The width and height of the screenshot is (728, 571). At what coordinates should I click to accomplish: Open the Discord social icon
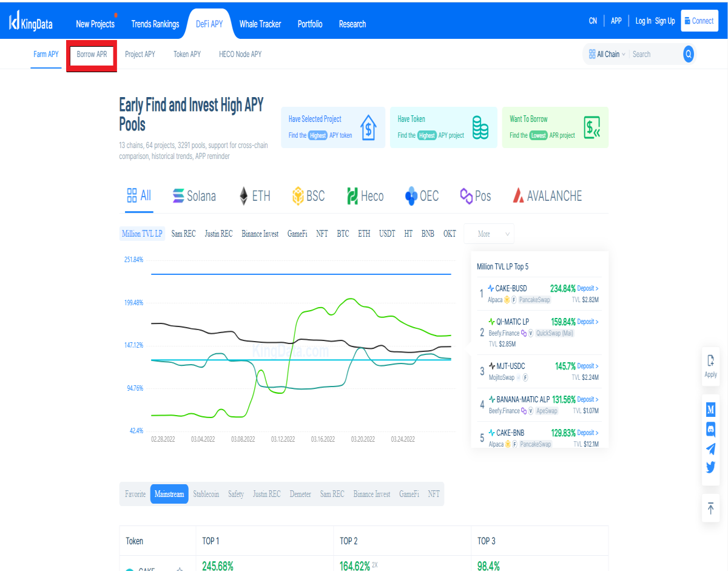click(710, 429)
